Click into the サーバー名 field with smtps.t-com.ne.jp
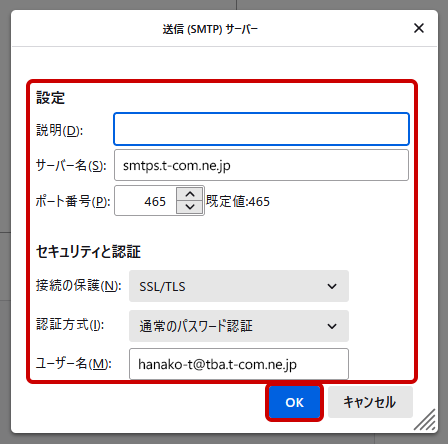 pos(261,165)
